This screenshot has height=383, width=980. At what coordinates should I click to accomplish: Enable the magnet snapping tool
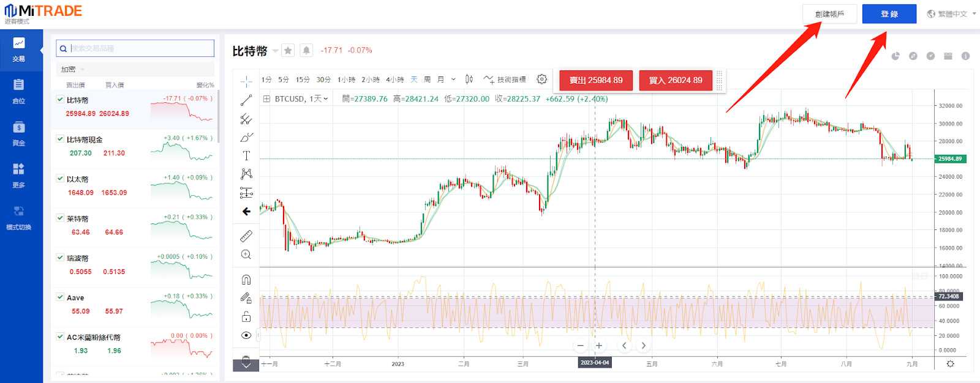click(246, 280)
